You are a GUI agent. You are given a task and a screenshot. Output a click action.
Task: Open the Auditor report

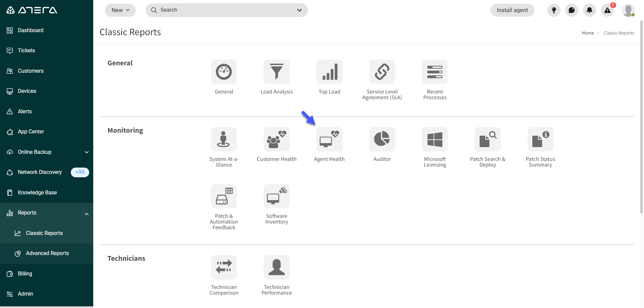coord(382,139)
